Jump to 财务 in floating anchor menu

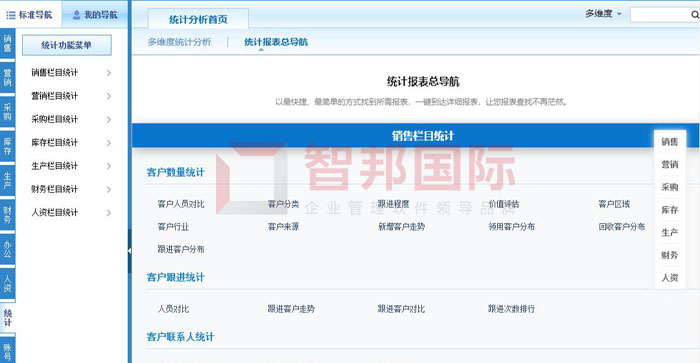(x=670, y=255)
